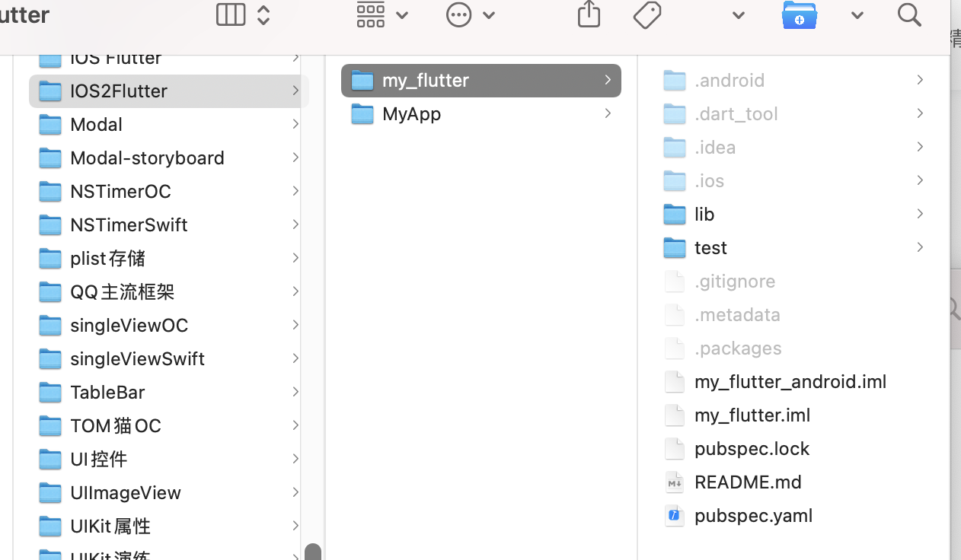This screenshot has width=961, height=560.
Task: Click the test folder in the right column
Action: 710,247
